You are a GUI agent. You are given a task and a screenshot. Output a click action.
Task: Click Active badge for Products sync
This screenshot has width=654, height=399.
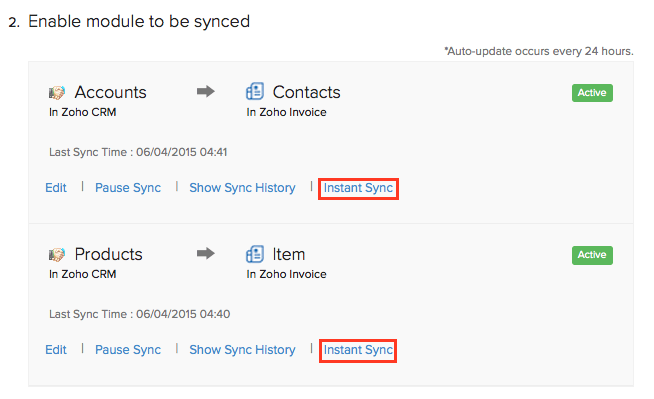592,255
